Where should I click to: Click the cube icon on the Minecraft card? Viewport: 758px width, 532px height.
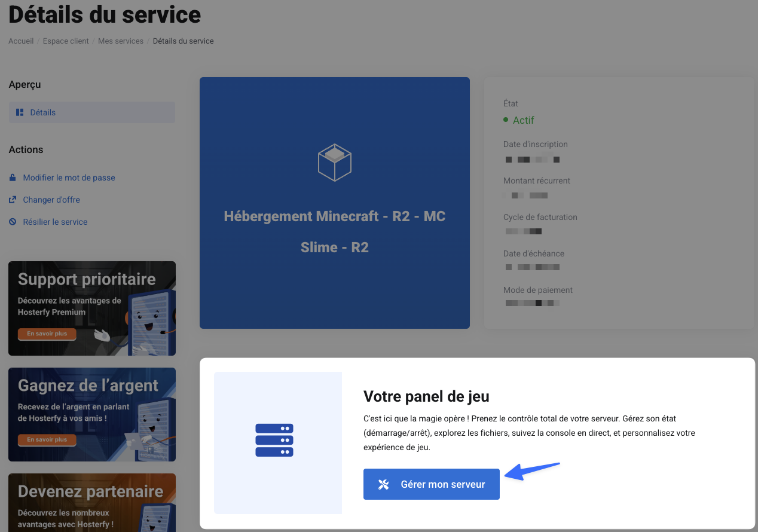pos(335,162)
